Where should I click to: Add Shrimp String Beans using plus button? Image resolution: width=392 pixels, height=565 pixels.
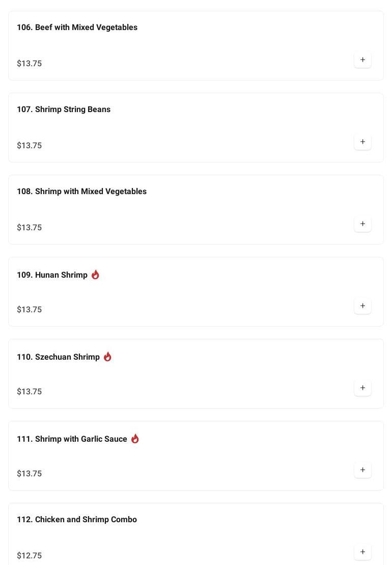click(x=362, y=142)
